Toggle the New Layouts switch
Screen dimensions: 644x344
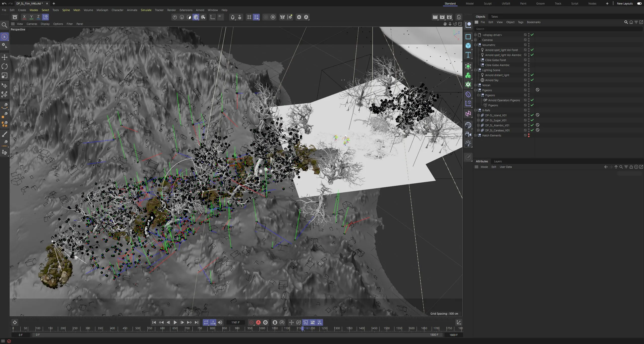pyautogui.click(x=639, y=4)
